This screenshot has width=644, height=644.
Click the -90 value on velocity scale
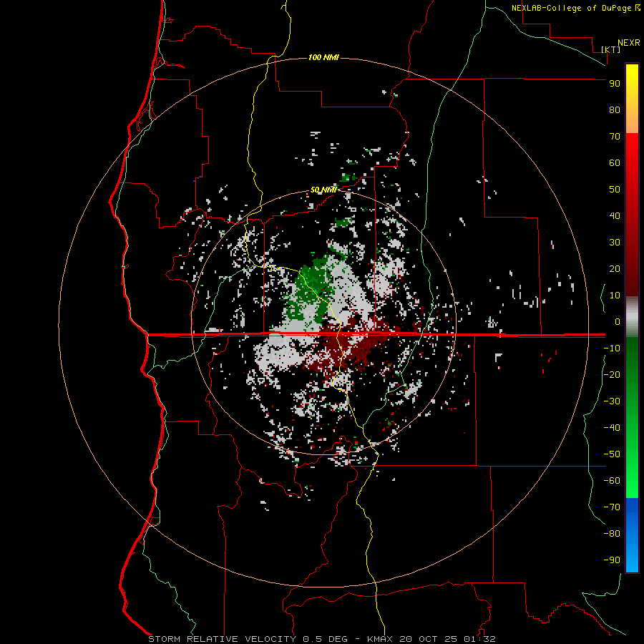pyautogui.click(x=612, y=560)
